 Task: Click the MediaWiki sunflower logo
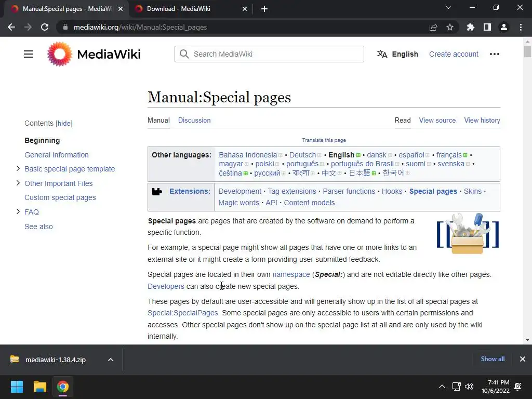pyautogui.click(x=60, y=54)
